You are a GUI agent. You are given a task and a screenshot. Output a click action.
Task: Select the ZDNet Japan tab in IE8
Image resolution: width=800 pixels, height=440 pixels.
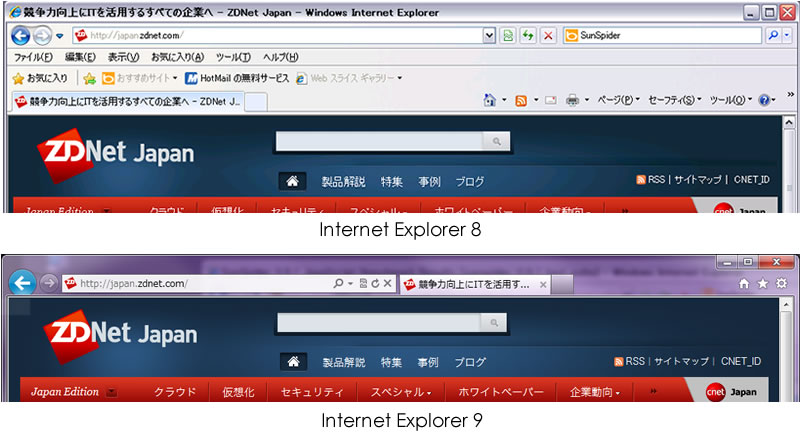[x=128, y=101]
